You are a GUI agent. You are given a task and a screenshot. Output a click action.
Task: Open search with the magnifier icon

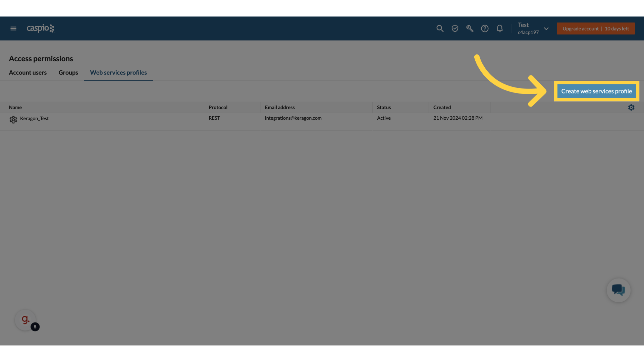[x=440, y=28]
